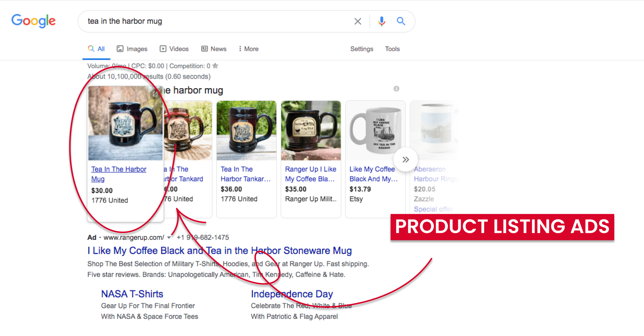Click the magnifying glass to run the search
The height and width of the screenshot is (336, 644).
401,21
